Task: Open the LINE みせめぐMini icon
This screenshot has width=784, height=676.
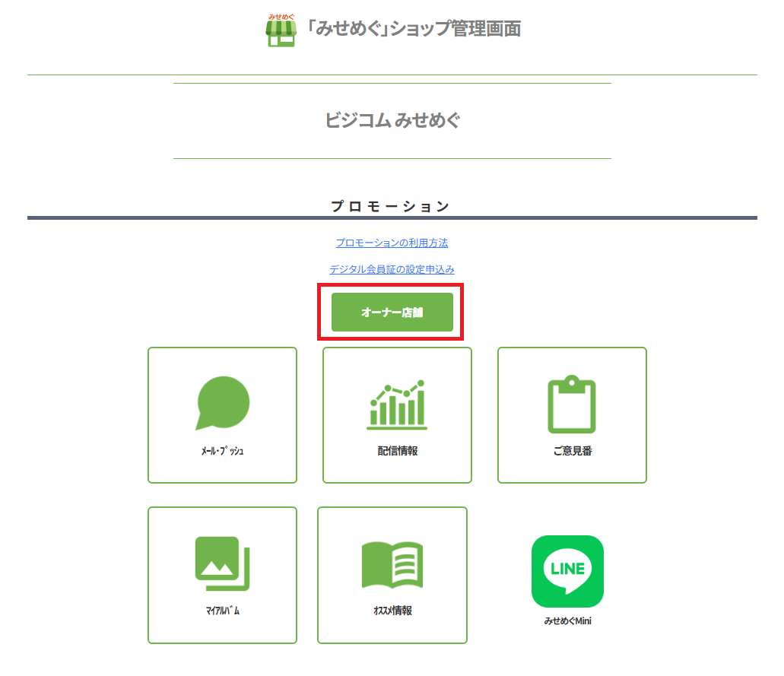Action: point(567,572)
